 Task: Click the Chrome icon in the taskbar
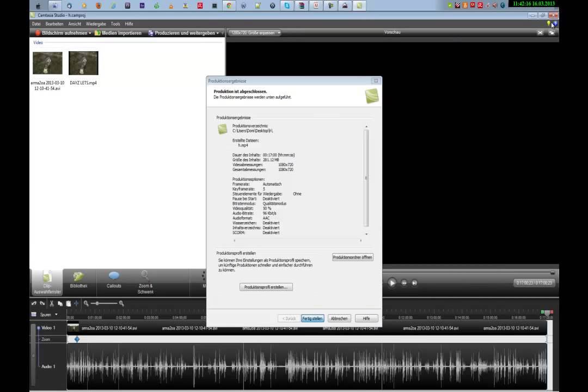click(229, 5)
